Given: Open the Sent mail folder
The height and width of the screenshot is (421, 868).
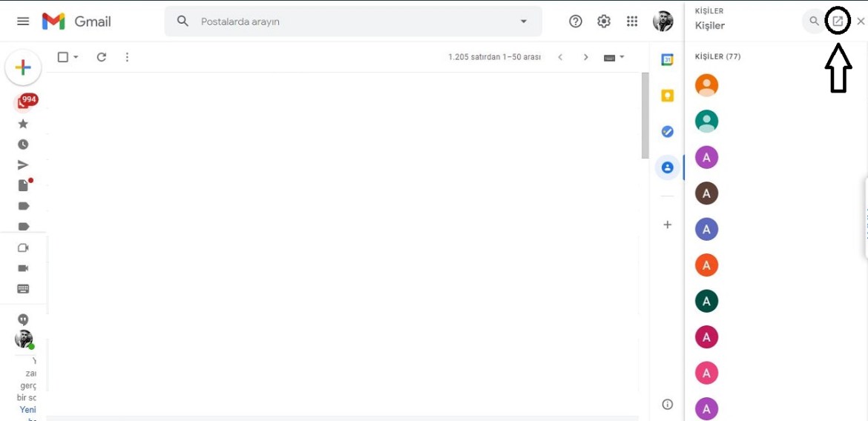Looking at the screenshot, I should 23,165.
